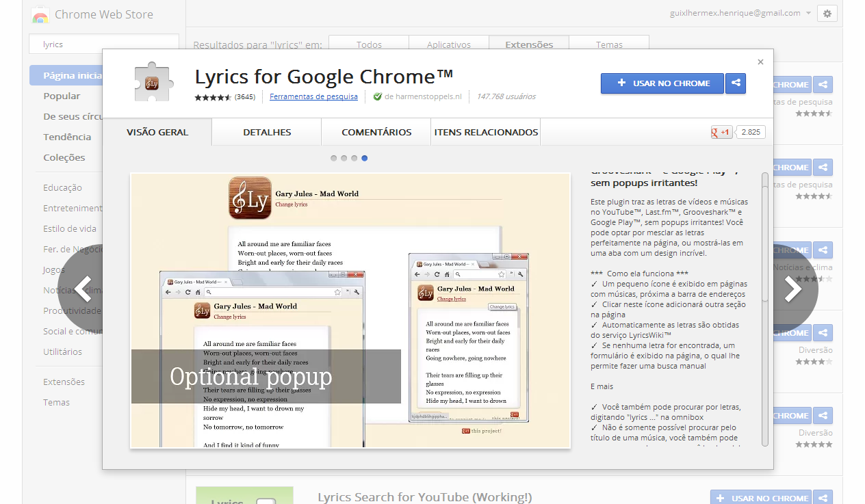Select the first screenshot carousel dot
The width and height of the screenshot is (865, 504).
(x=334, y=158)
